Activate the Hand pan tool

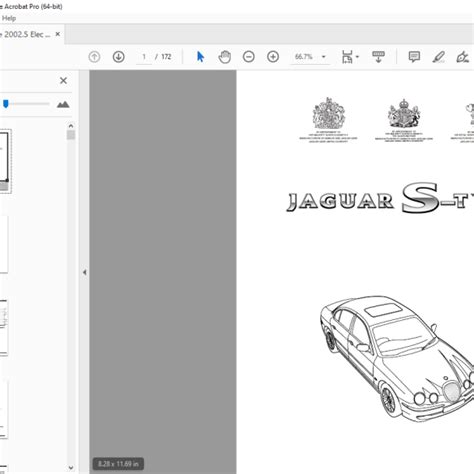pyautogui.click(x=225, y=57)
